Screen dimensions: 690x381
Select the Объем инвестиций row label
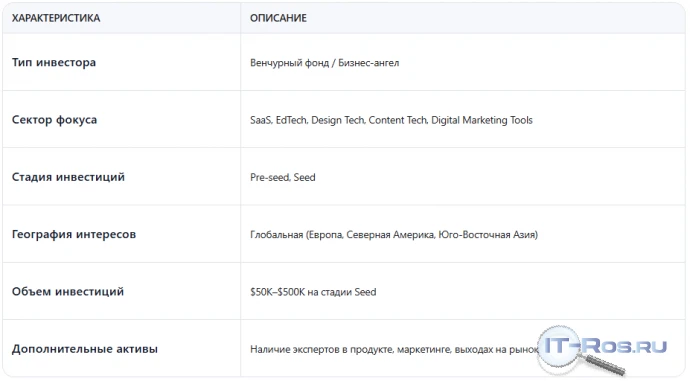[68, 291]
